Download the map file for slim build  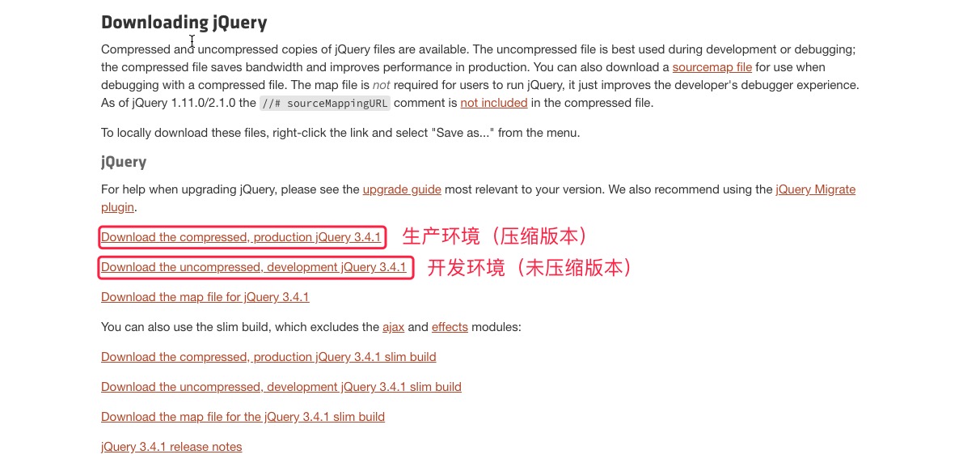243,417
